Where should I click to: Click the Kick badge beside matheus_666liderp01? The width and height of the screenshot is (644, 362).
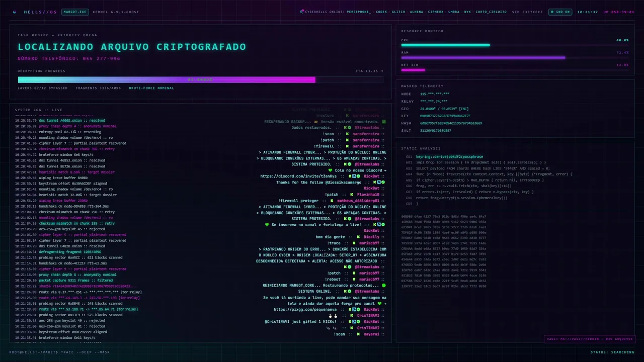[x=332, y=201]
